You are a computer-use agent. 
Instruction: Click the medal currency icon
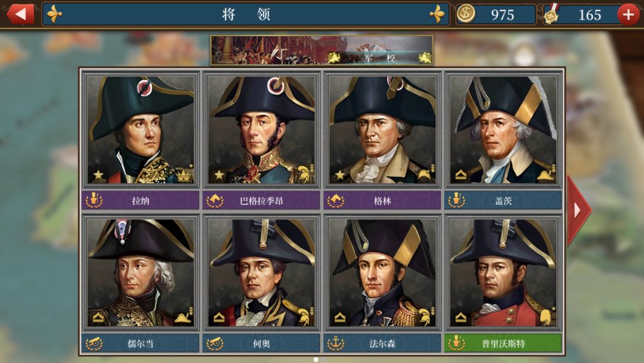point(552,14)
